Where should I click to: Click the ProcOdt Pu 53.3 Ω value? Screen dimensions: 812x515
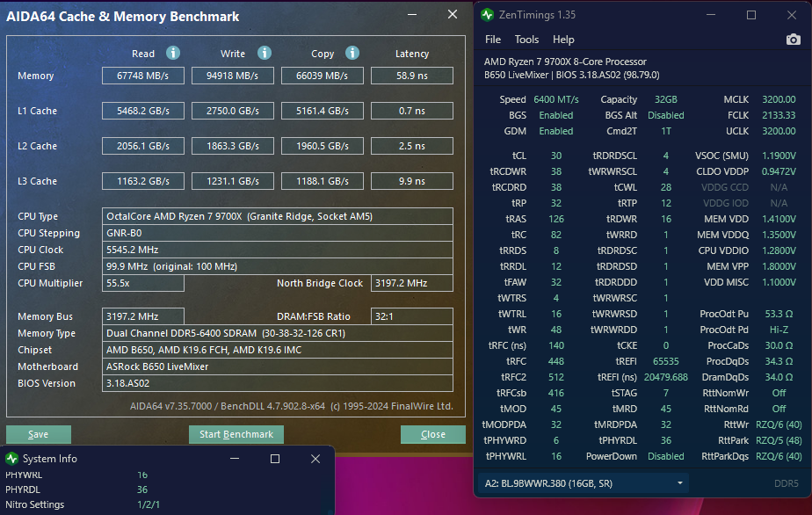(779, 314)
